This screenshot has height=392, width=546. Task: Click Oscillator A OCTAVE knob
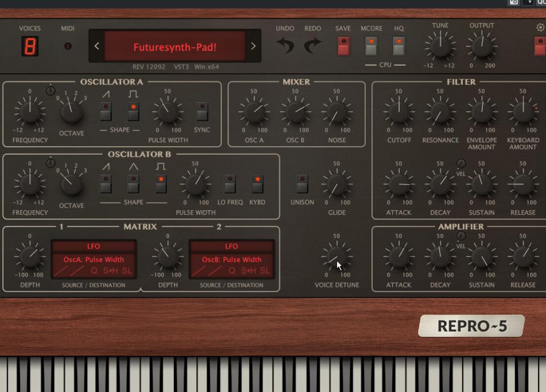pyautogui.click(x=71, y=111)
